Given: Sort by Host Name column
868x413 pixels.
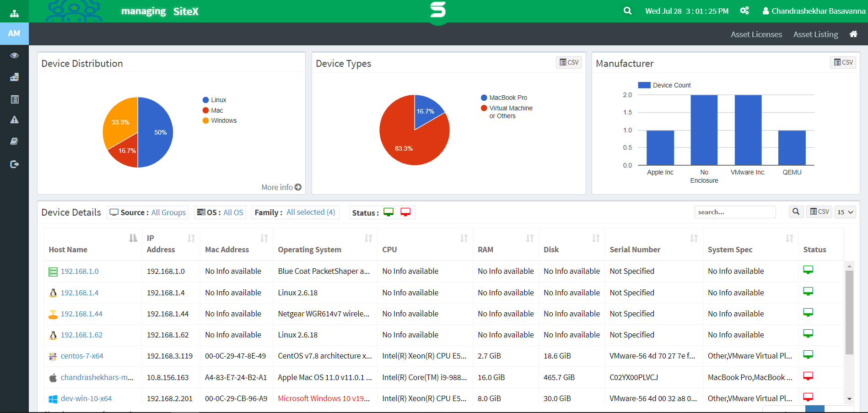Looking at the screenshot, I should (x=93, y=244).
